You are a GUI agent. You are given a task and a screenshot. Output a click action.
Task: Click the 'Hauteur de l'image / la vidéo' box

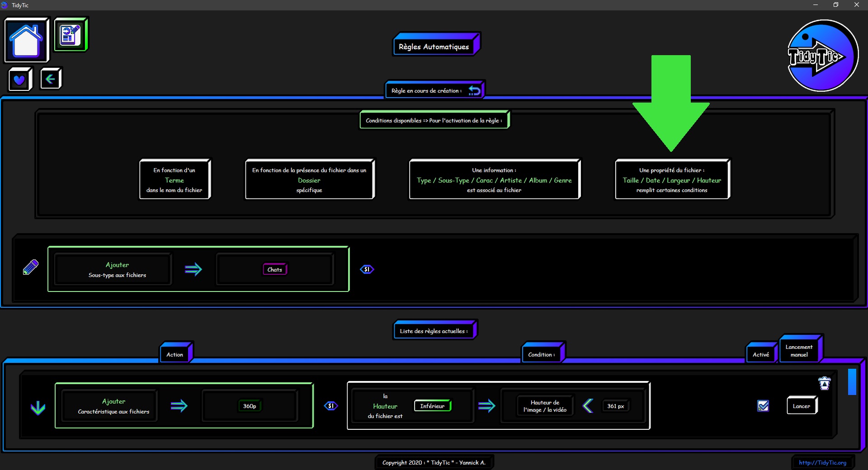(545, 406)
